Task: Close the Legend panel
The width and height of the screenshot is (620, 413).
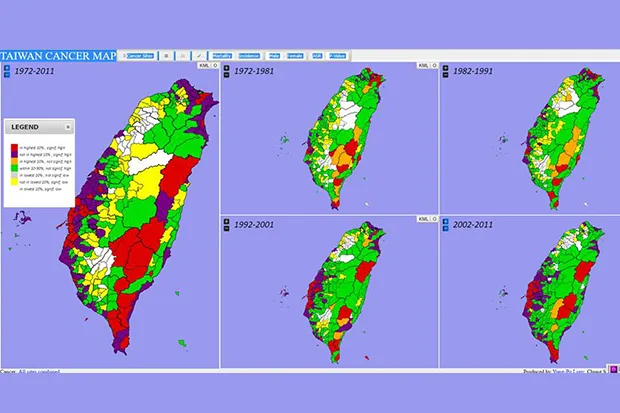Action: 68,127
